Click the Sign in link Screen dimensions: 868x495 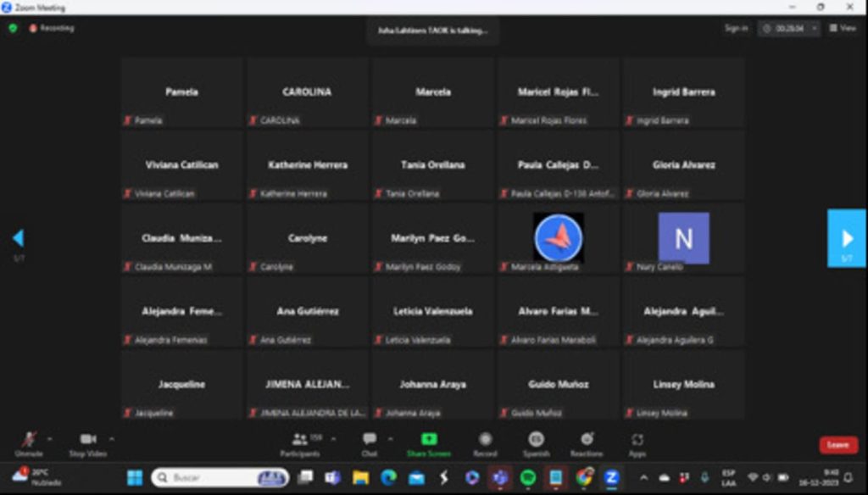tap(736, 28)
